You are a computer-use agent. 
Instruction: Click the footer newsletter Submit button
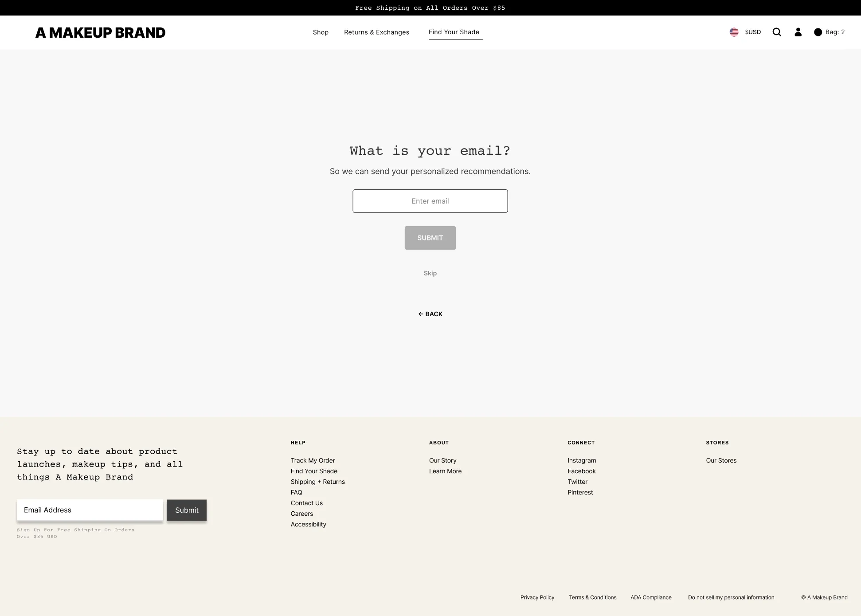(x=187, y=510)
